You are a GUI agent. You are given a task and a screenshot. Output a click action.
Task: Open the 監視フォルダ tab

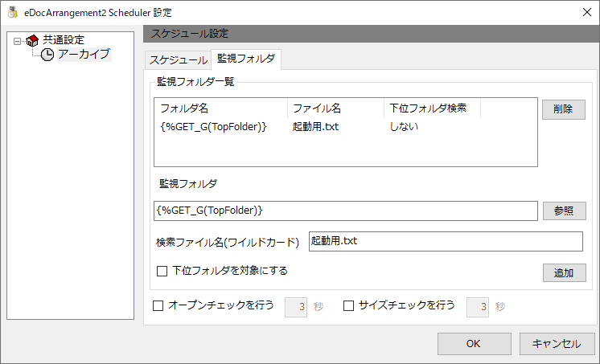click(246, 59)
